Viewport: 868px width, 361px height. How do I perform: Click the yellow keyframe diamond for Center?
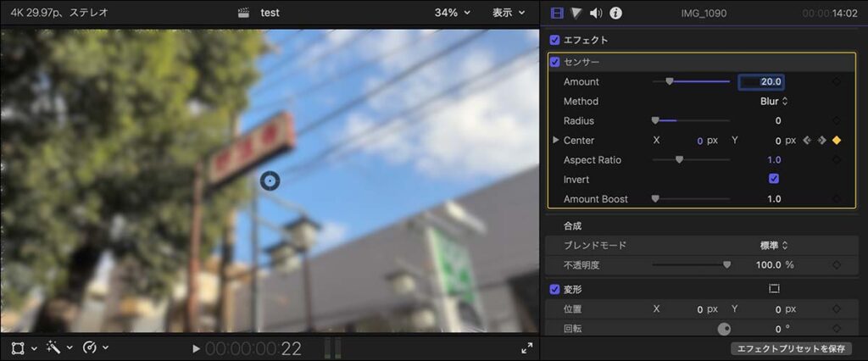837,141
